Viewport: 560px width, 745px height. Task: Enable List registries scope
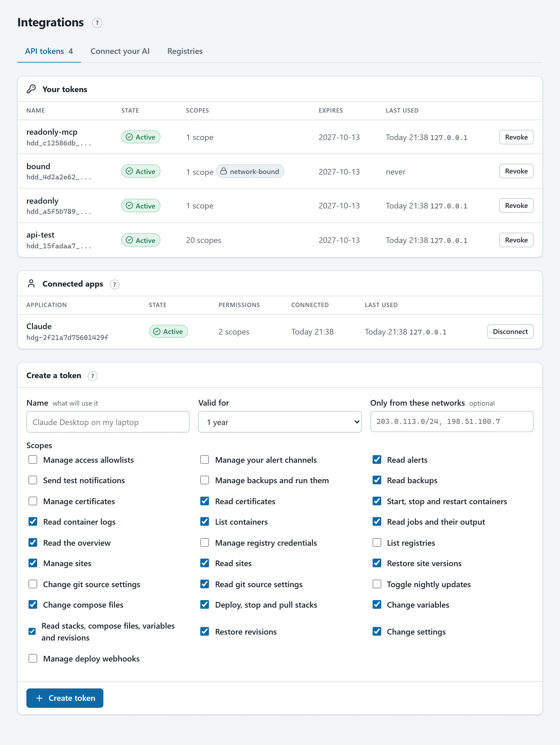pyautogui.click(x=377, y=542)
